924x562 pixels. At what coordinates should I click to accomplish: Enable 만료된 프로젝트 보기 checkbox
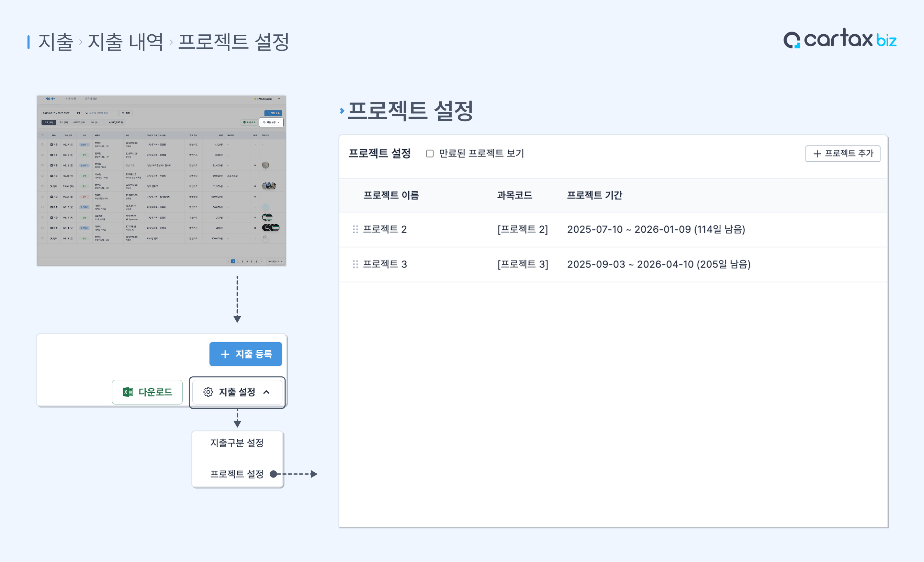pyautogui.click(x=430, y=154)
